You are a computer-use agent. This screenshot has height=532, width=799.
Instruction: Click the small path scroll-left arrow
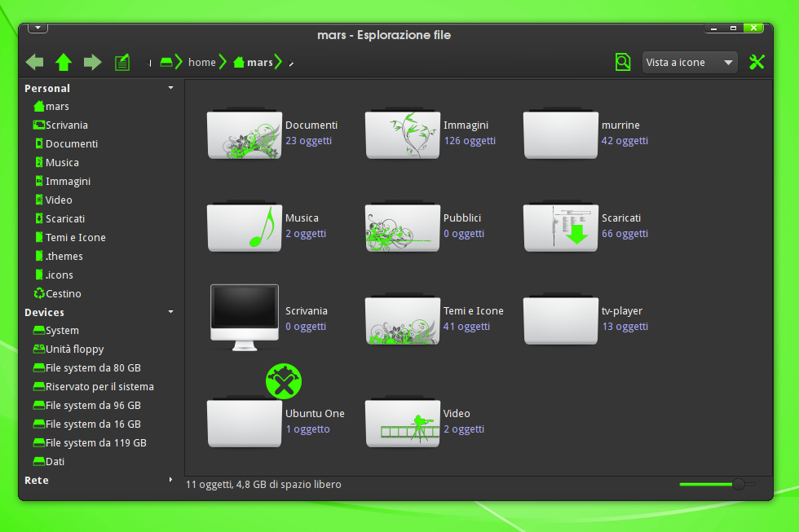click(150, 63)
